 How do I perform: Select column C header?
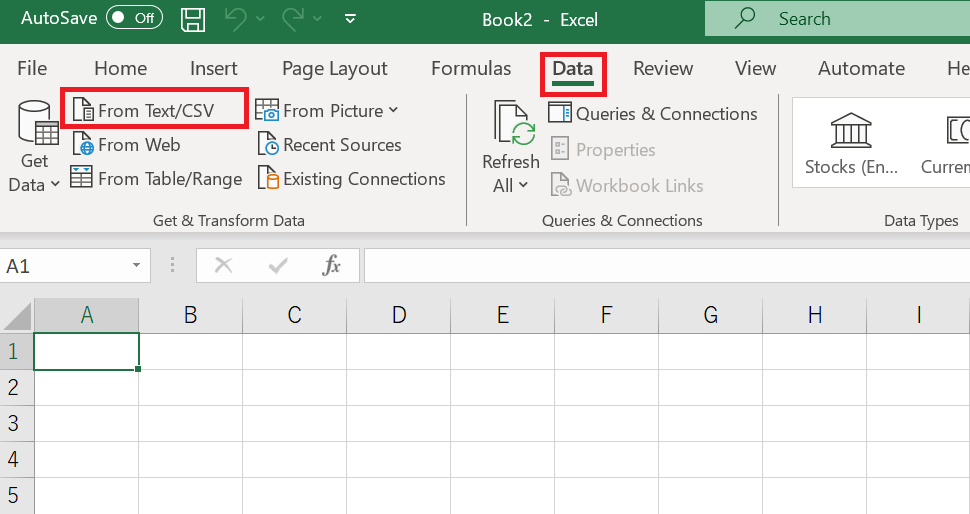294,315
